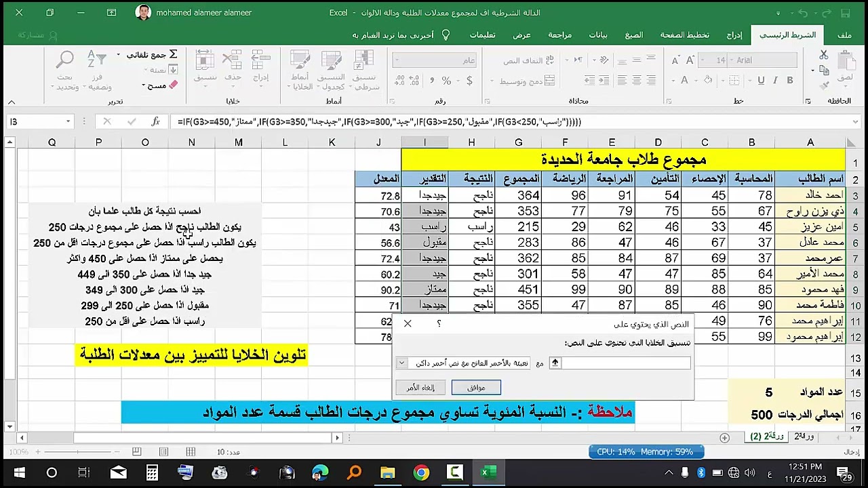Click the Increase Font Size icon
868x488 pixels.
(x=690, y=60)
